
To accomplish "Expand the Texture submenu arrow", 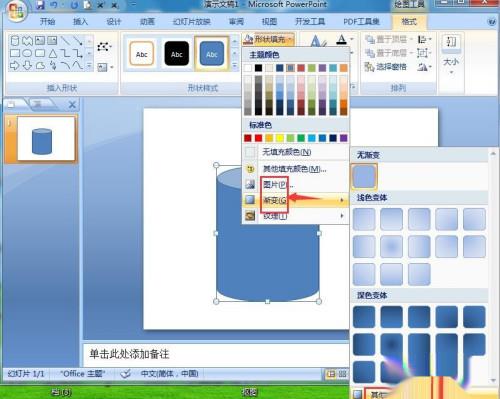I will pyautogui.click(x=342, y=216).
